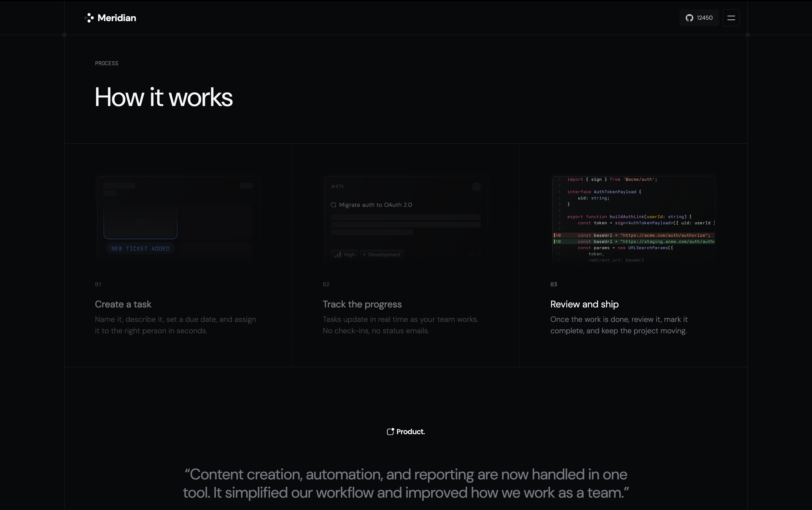Screen dimensions: 812x510
Task: Click the GitHub octocat icon
Action: tap(689, 18)
